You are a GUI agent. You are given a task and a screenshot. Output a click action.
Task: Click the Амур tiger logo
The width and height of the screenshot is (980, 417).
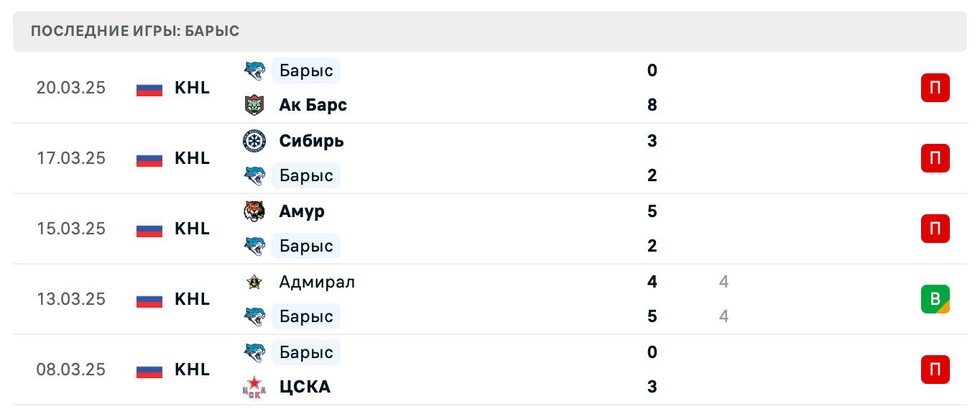(x=255, y=211)
